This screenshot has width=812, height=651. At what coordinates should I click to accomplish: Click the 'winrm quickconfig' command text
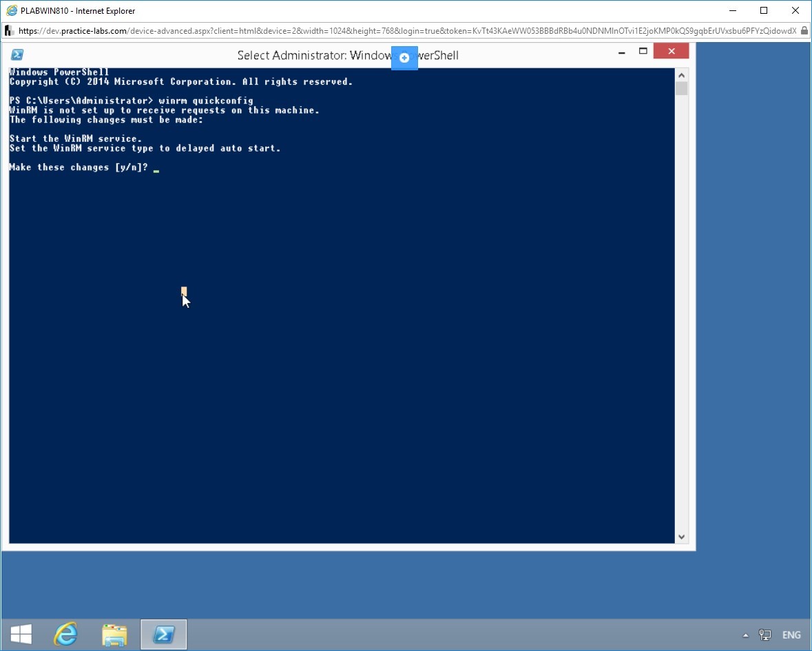206,101
